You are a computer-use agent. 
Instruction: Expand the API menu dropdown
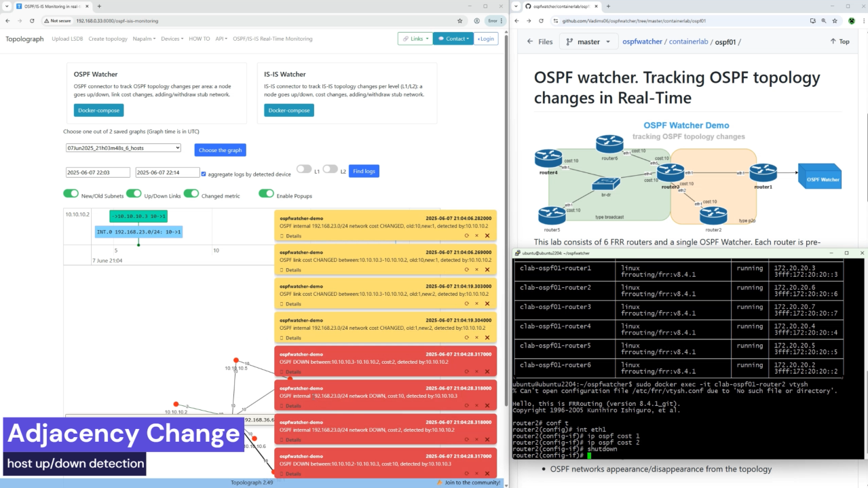pos(221,39)
